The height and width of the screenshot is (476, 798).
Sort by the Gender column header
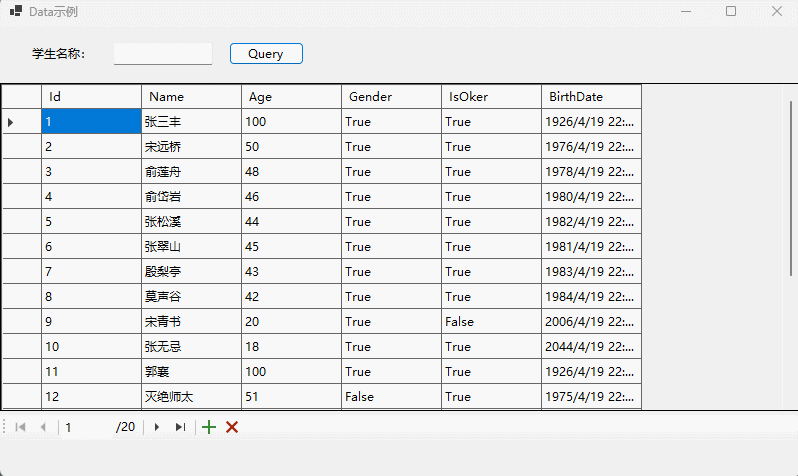pyautogui.click(x=391, y=97)
